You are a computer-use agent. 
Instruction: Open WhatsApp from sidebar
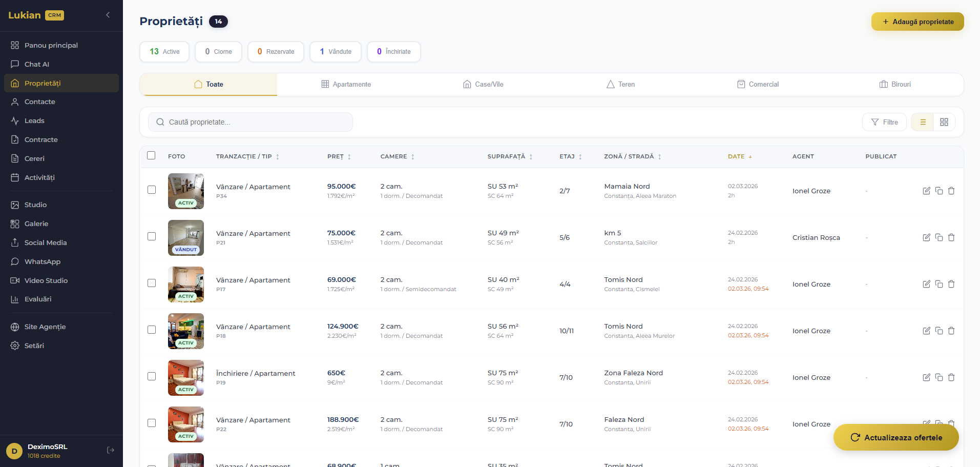pyautogui.click(x=43, y=261)
